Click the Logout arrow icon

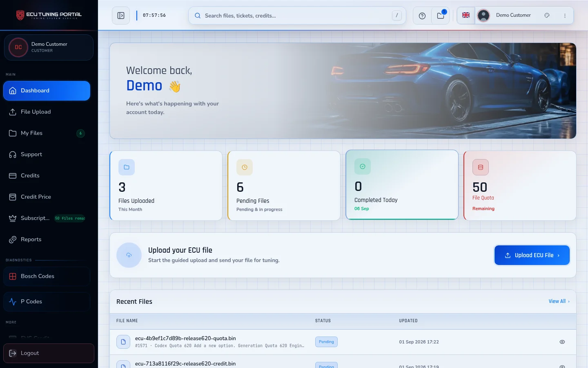click(13, 353)
